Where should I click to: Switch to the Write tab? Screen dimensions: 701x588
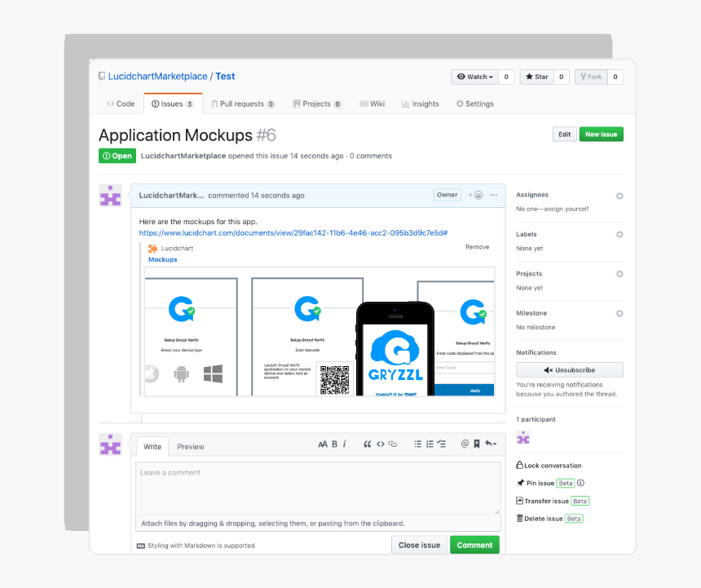pos(152,447)
